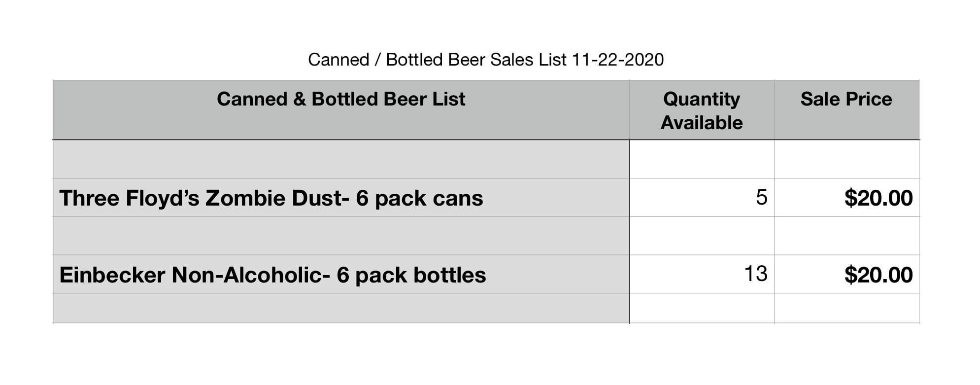The width and height of the screenshot is (980, 385).
Task: Select quantity 5 for Zombie Dust
Action: coord(761,198)
